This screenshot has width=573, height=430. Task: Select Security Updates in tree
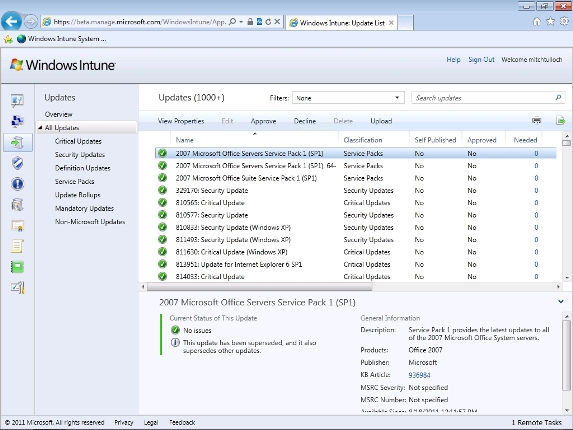point(80,155)
